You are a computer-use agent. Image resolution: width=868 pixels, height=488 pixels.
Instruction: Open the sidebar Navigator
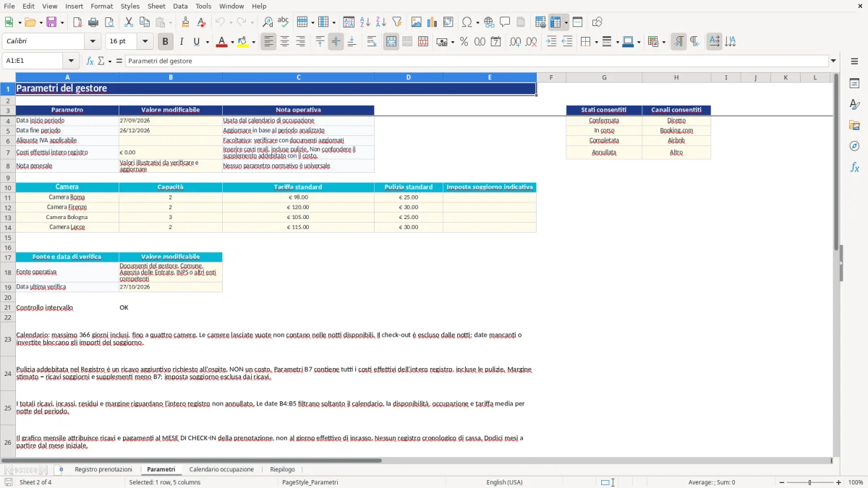coord(854,146)
